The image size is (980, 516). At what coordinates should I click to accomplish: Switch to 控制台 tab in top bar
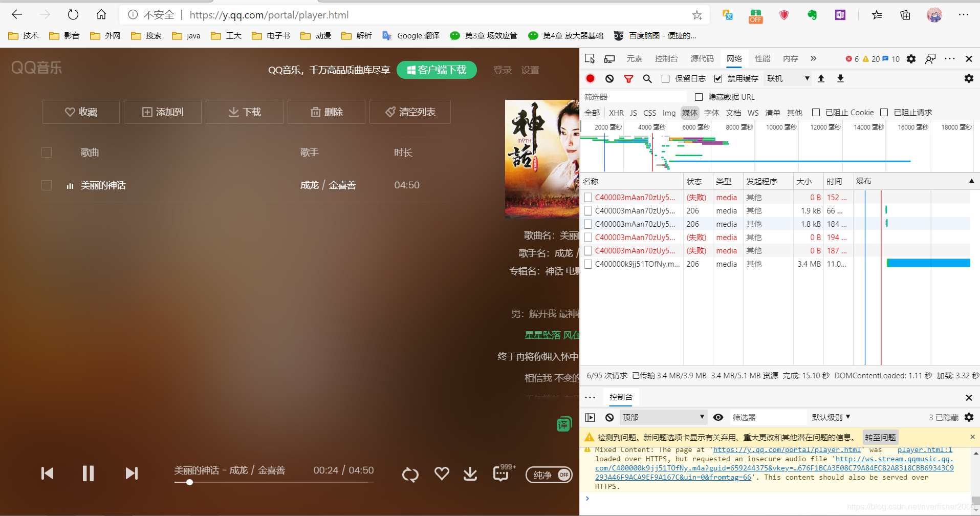pos(666,59)
